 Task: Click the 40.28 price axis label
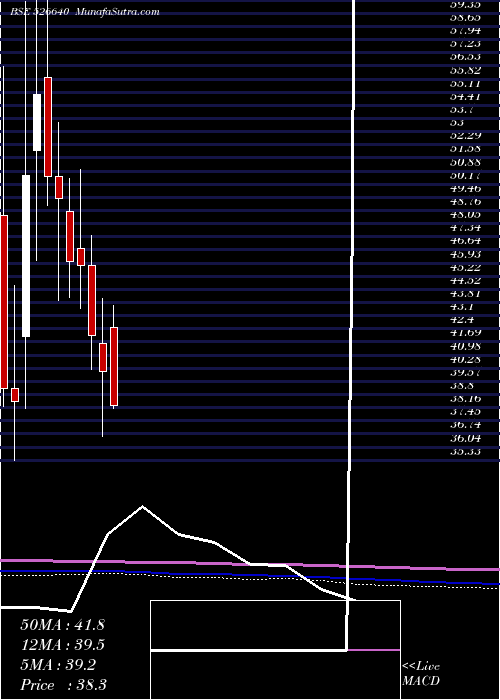click(465, 359)
